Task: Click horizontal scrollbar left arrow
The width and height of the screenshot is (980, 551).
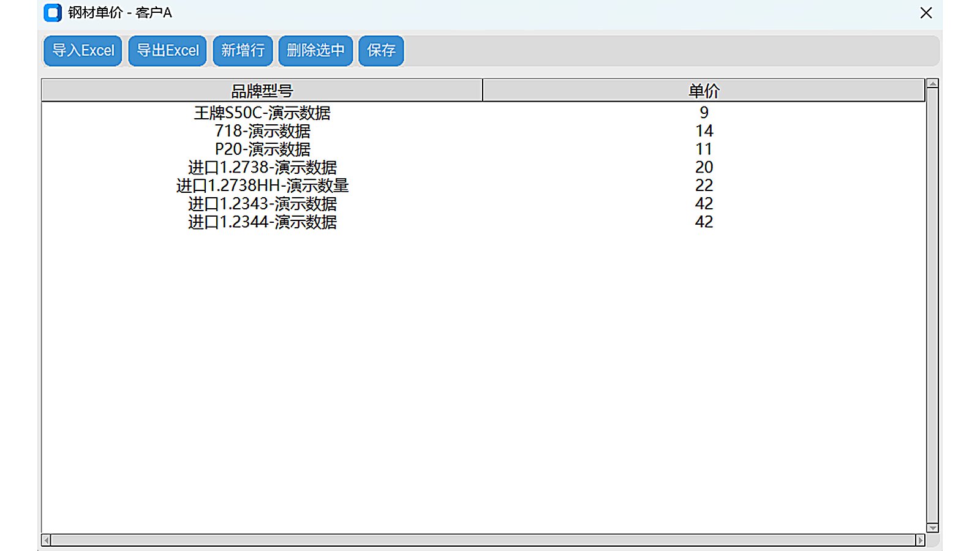Action: click(46, 540)
